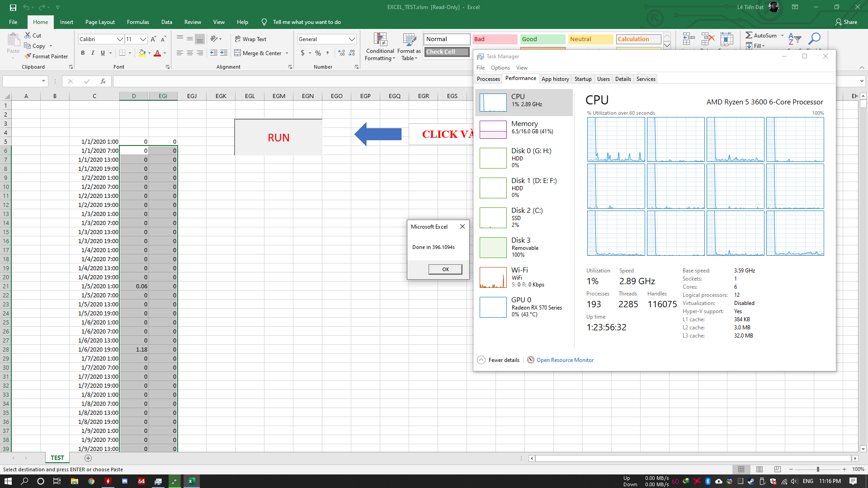Select Memory in Task Manager sidebar

pyautogui.click(x=524, y=130)
